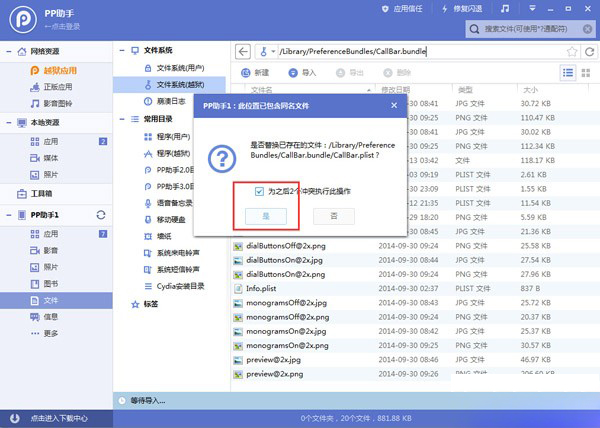Image resolution: width=600 pixels, height=428 pixels.
Task: Open 标签 star item
Action: 145,304
